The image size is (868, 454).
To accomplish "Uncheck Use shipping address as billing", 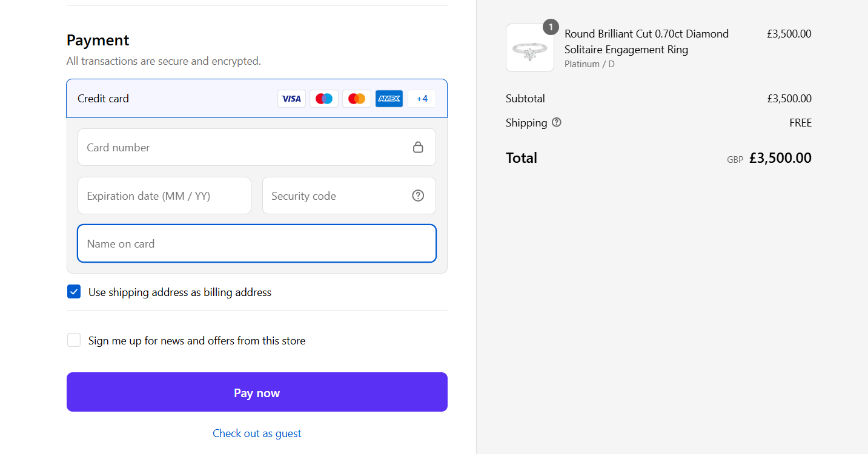I will point(74,292).
